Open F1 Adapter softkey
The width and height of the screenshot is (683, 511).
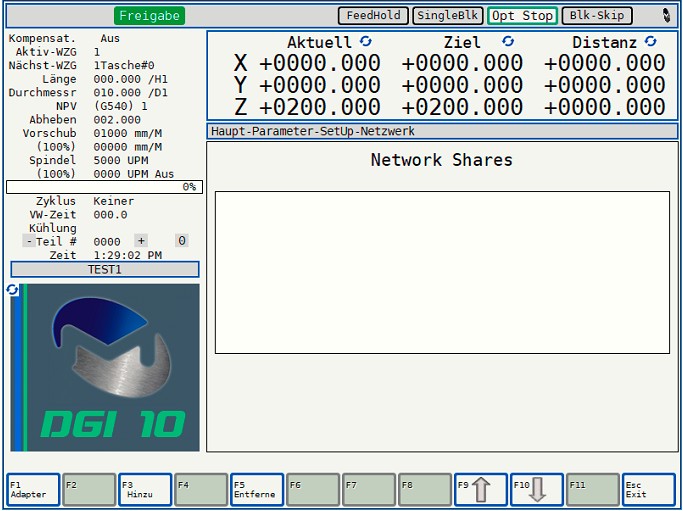point(34,490)
